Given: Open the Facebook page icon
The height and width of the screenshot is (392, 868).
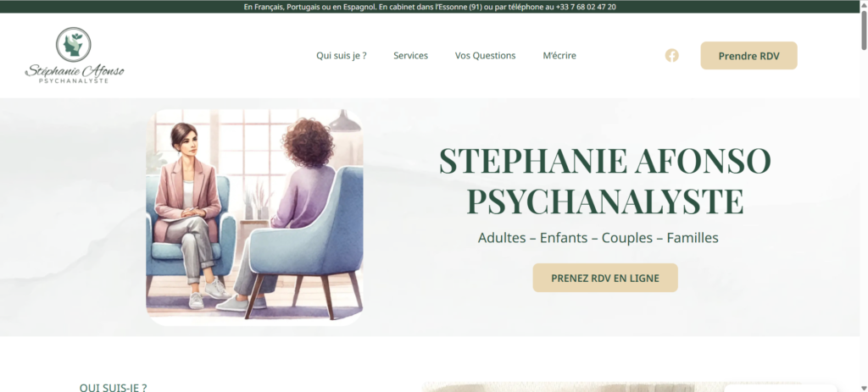Looking at the screenshot, I should pos(671,55).
